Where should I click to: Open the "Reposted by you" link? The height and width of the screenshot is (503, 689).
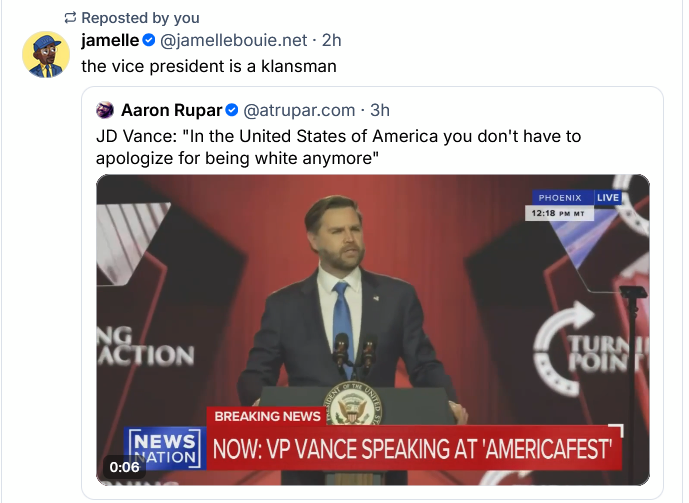tap(140, 18)
